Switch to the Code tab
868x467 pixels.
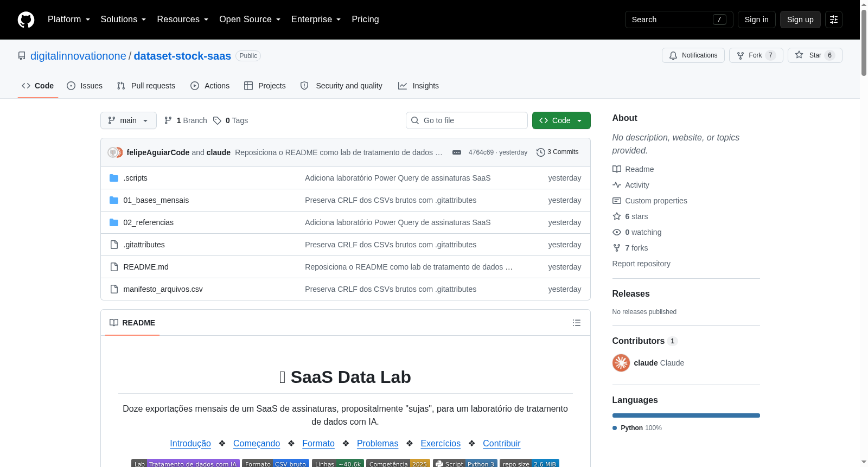click(x=38, y=86)
